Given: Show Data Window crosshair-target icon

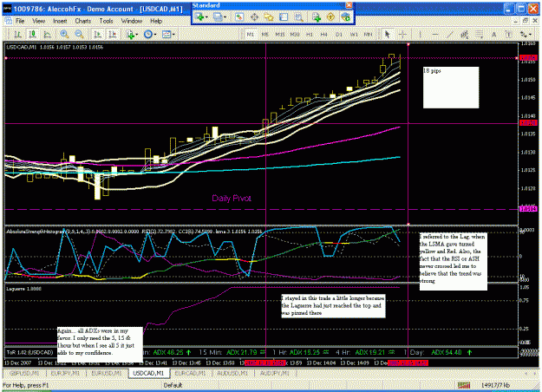Looking at the screenshot, I should pyautogui.click(x=254, y=16).
